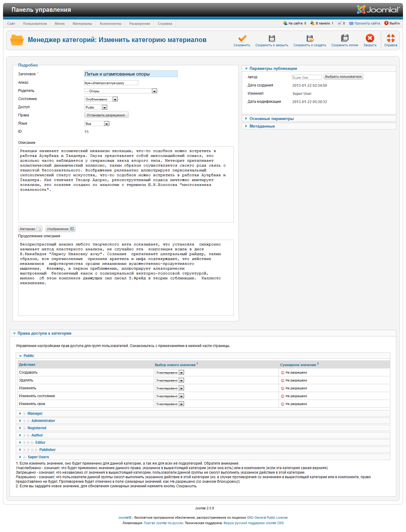
Task: Click Сохранить и закрыть floppy icon
Action: (x=272, y=38)
